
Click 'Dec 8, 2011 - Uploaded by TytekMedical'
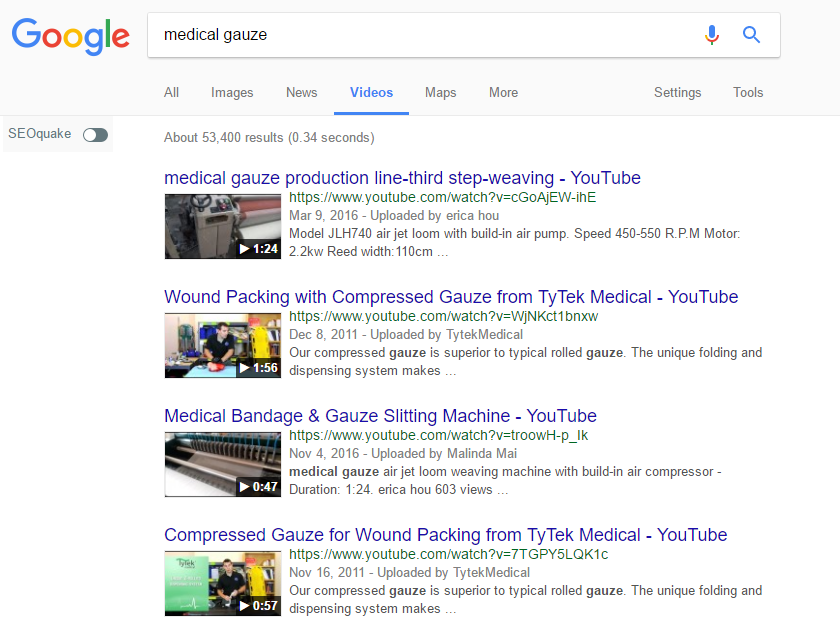(406, 334)
